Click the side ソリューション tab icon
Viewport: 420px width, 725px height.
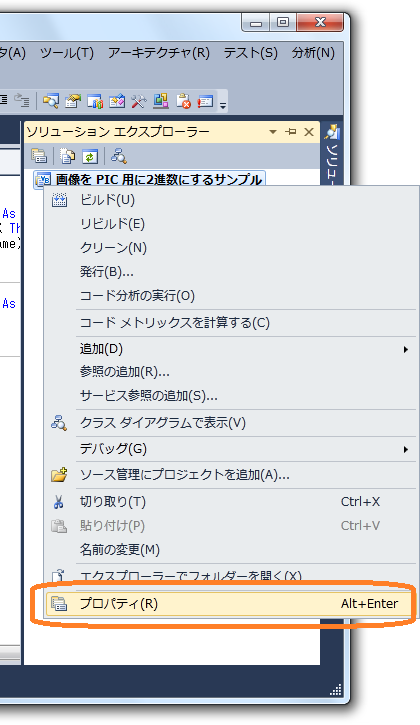pyautogui.click(x=333, y=132)
